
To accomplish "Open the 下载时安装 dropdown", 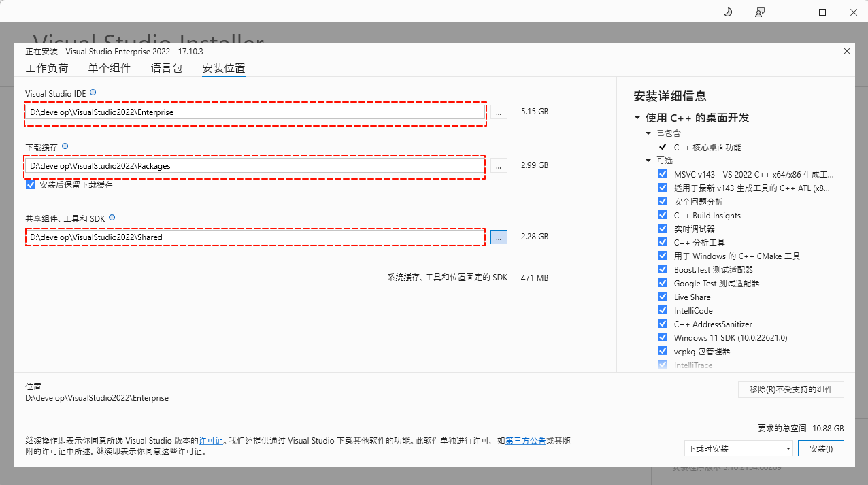I will (x=739, y=449).
